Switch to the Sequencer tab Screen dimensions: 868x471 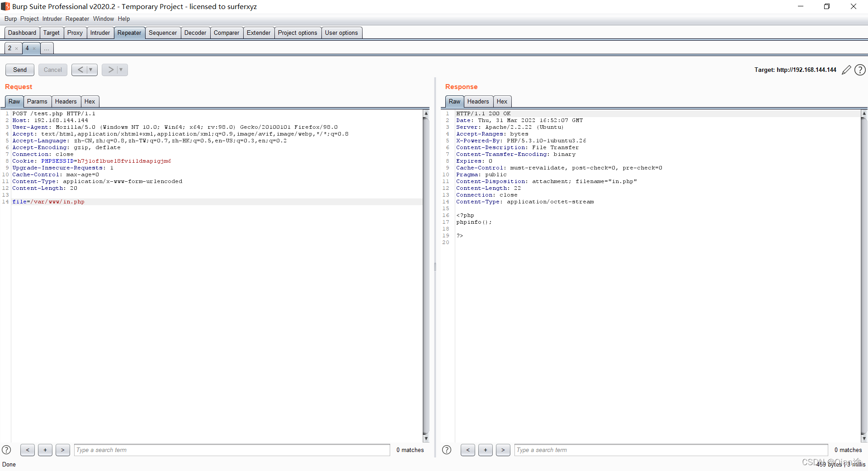pos(163,33)
